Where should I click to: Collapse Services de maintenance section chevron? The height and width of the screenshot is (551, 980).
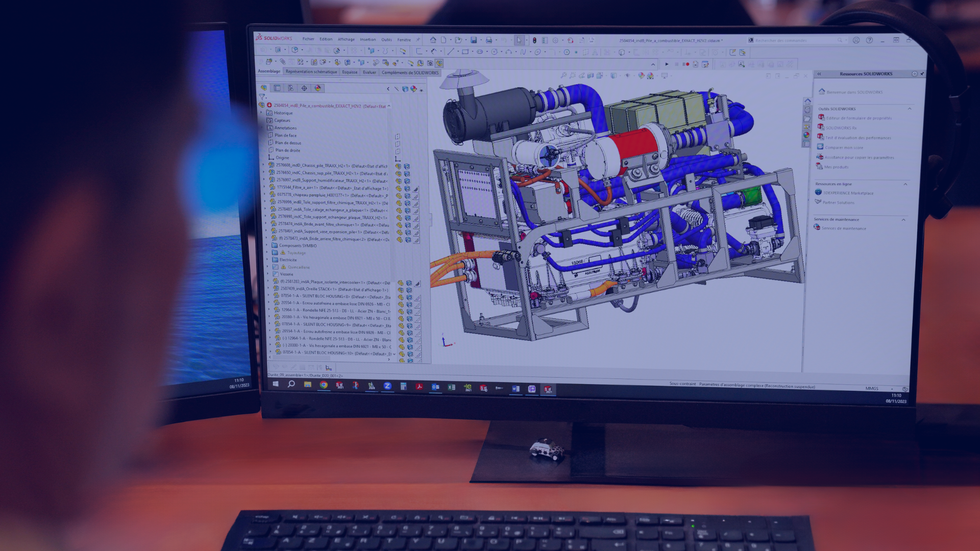[904, 220]
